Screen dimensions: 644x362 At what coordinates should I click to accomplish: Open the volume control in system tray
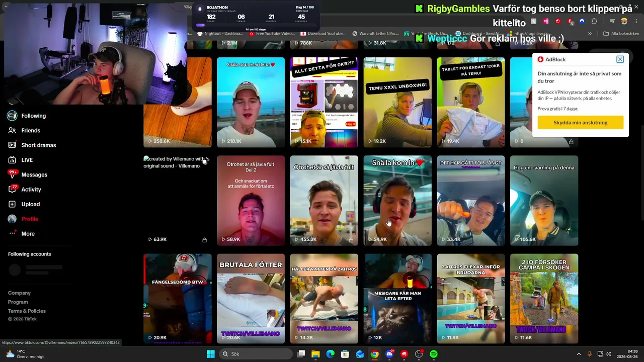point(608,354)
